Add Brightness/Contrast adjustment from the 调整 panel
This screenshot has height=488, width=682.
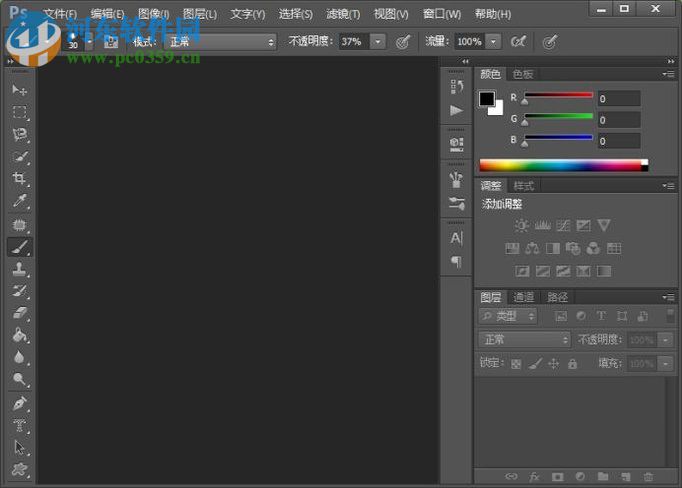(520, 226)
